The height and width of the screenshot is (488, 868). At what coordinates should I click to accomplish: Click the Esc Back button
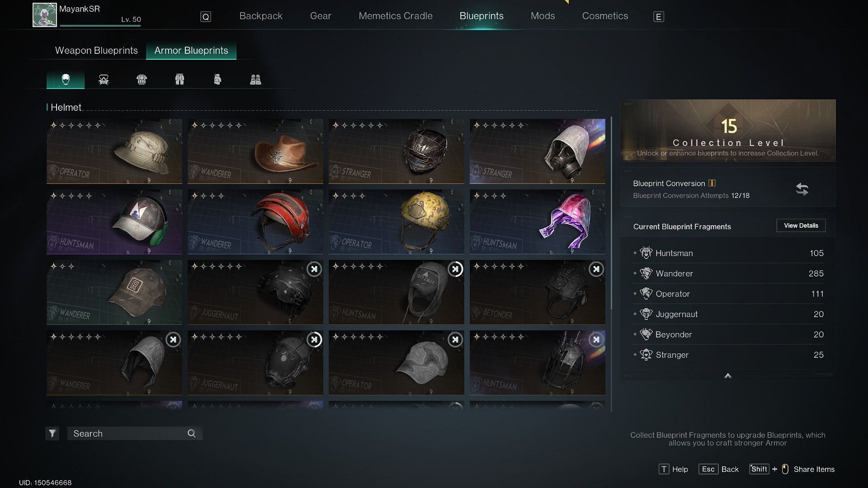719,469
